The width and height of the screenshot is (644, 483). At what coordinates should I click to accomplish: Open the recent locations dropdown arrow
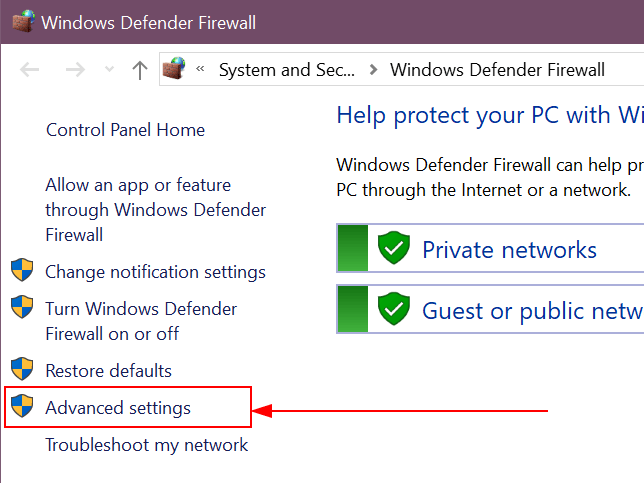tap(110, 70)
